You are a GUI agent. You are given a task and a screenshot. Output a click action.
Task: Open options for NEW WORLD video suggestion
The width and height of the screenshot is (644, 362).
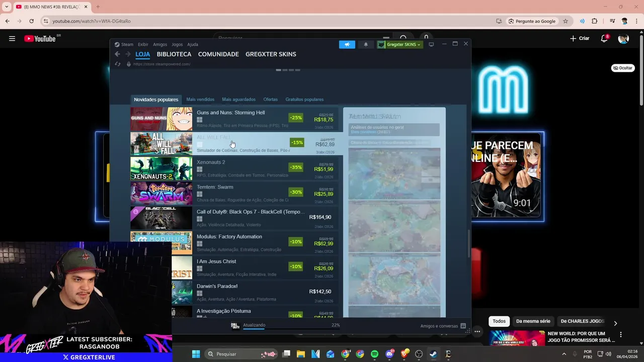click(621, 334)
